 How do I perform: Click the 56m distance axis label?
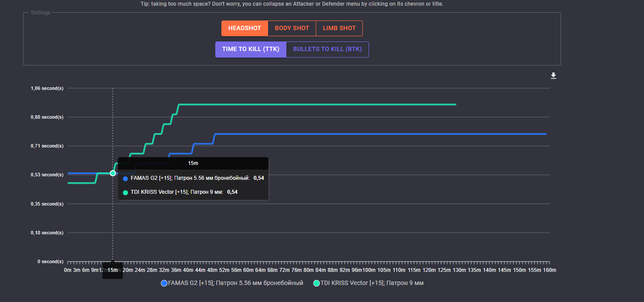[236, 270]
